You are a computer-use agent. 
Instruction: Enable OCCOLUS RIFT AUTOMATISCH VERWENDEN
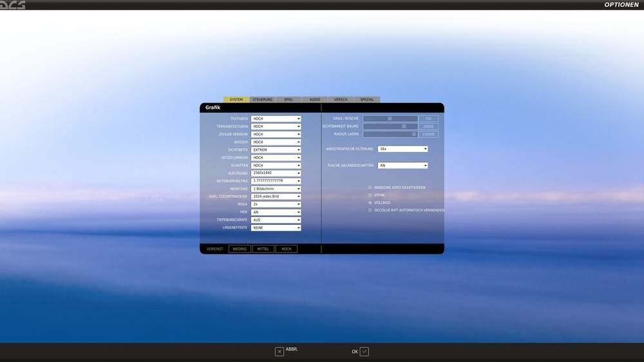[x=370, y=210]
